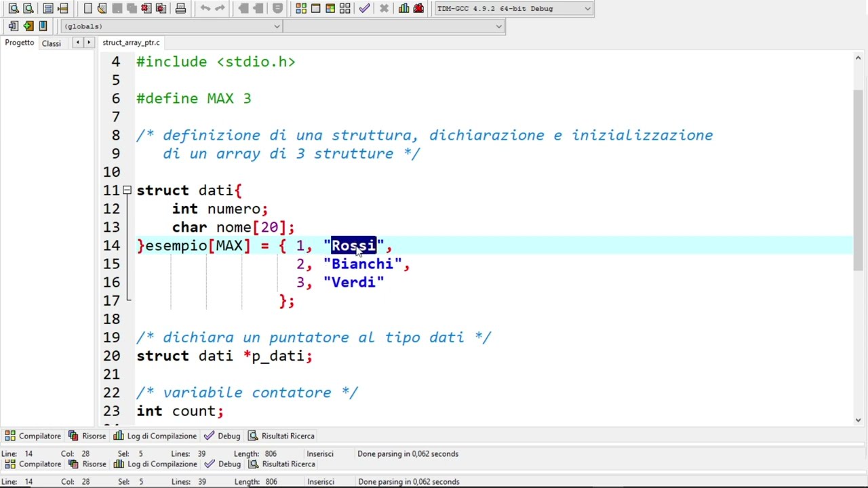This screenshot has width=868, height=488.
Task: Click the Close All files icon
Action: (161, 8)
